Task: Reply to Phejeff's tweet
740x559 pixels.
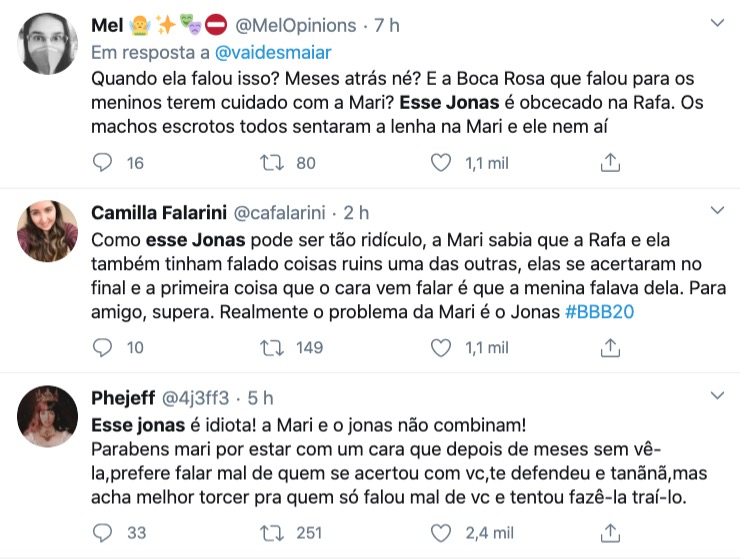Action: pyautogui.click(x=103, y=533)
